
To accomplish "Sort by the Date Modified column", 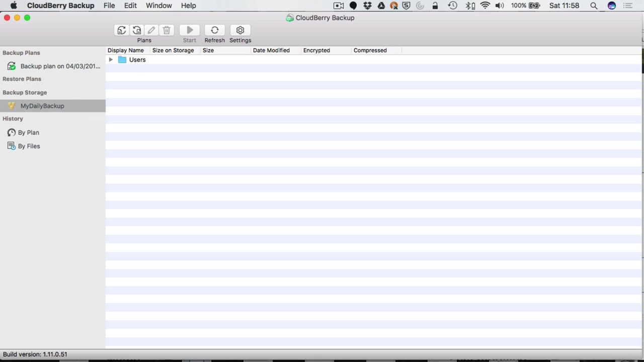I will [276, 50].
